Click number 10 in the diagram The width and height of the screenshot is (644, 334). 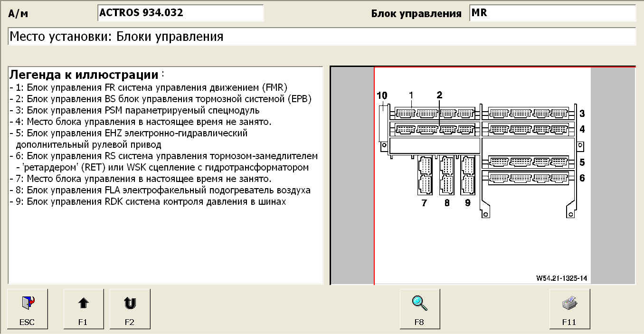point(382,95)
